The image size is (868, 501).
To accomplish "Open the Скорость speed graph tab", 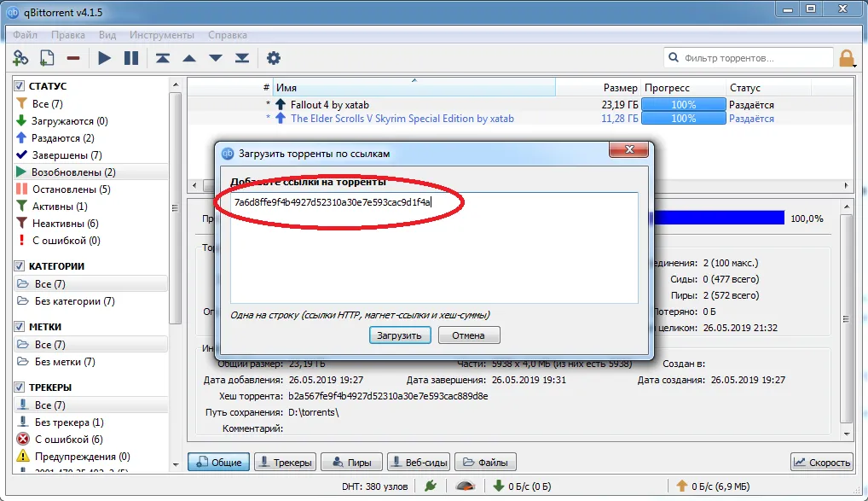I will coord(821,463).
